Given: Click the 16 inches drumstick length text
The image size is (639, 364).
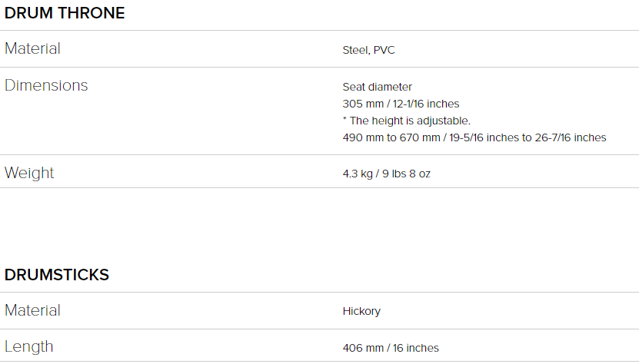Looking at the screenshot, I should pos(416,348).
